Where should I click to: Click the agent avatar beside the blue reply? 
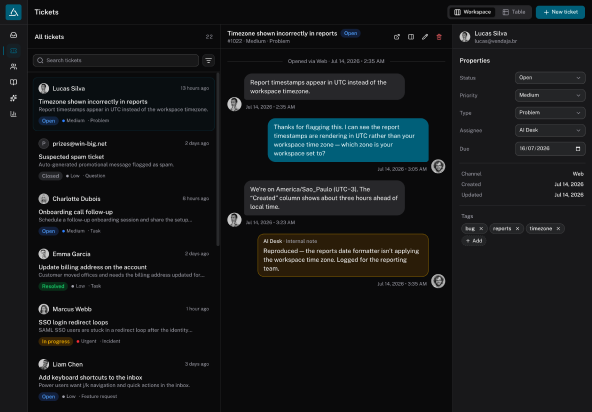click(x=438, y=166)
